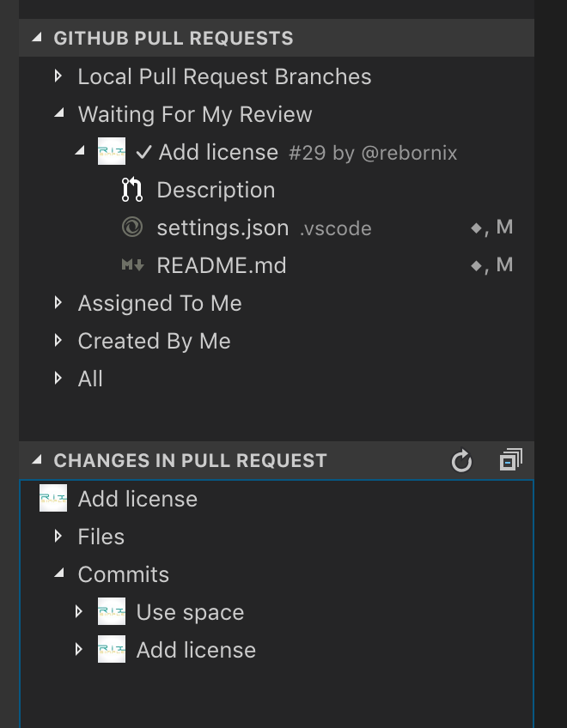Click the markdown icon beside README.md
The height and width of the screenshot is (728, 567).
[131, 265]
